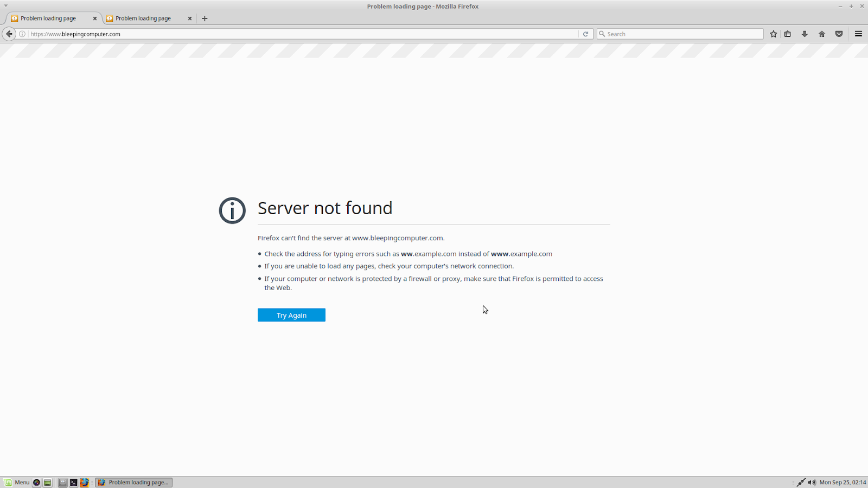Screen dimensions: 868x488
Task: Open the network connection tray icon
Action: 801,483
